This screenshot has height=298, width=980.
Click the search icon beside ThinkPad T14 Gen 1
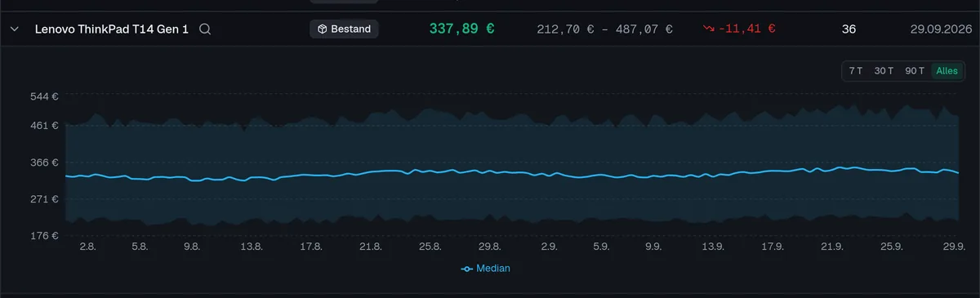click(x=205, y=29)
